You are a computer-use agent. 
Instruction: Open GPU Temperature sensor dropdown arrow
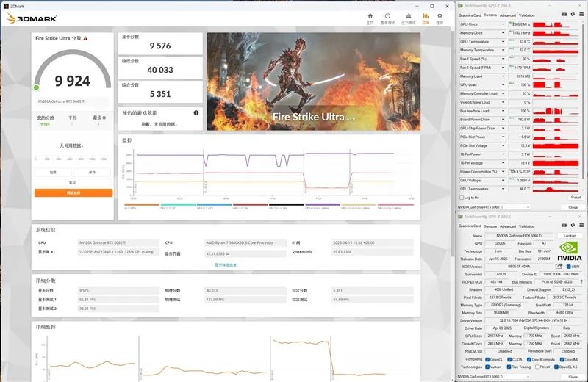[503, 42]
